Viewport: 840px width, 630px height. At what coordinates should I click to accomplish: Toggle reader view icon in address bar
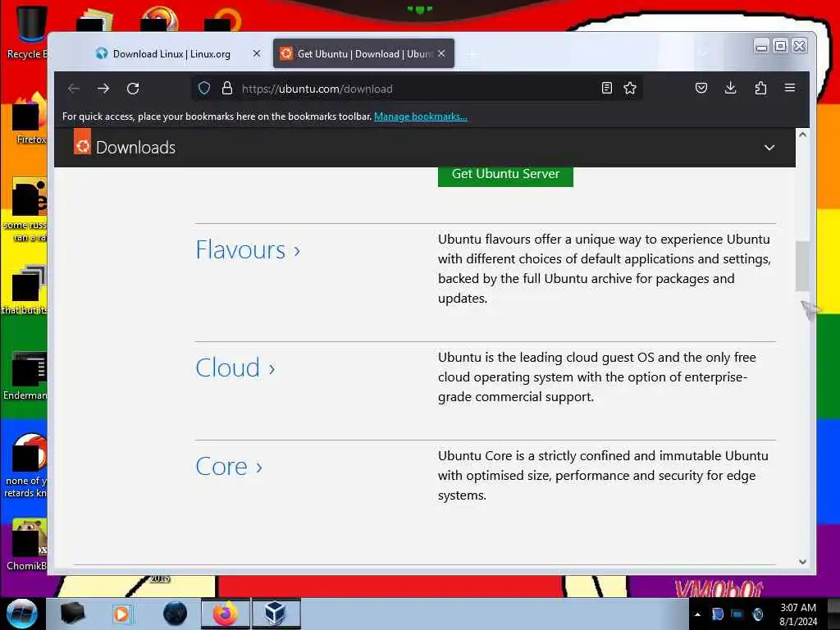pyautogui.click(x=606, y=89)
